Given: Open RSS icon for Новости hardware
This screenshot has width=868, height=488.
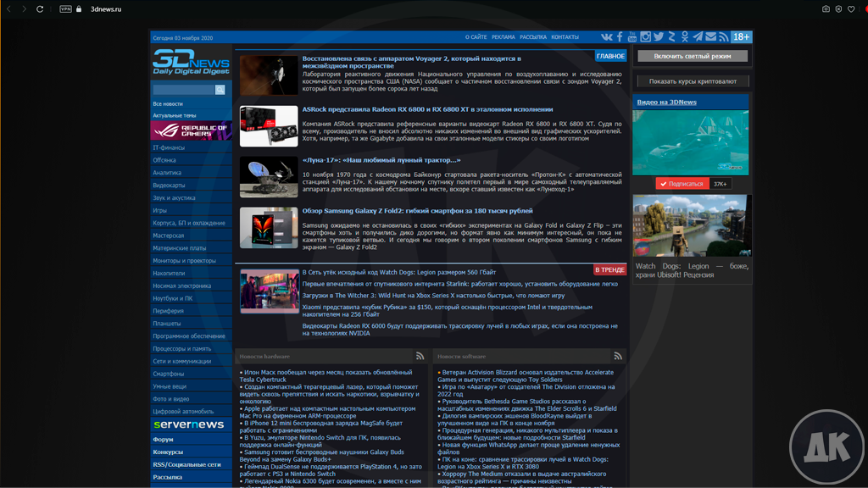Looking at the screenshot, I should [420, 357].
